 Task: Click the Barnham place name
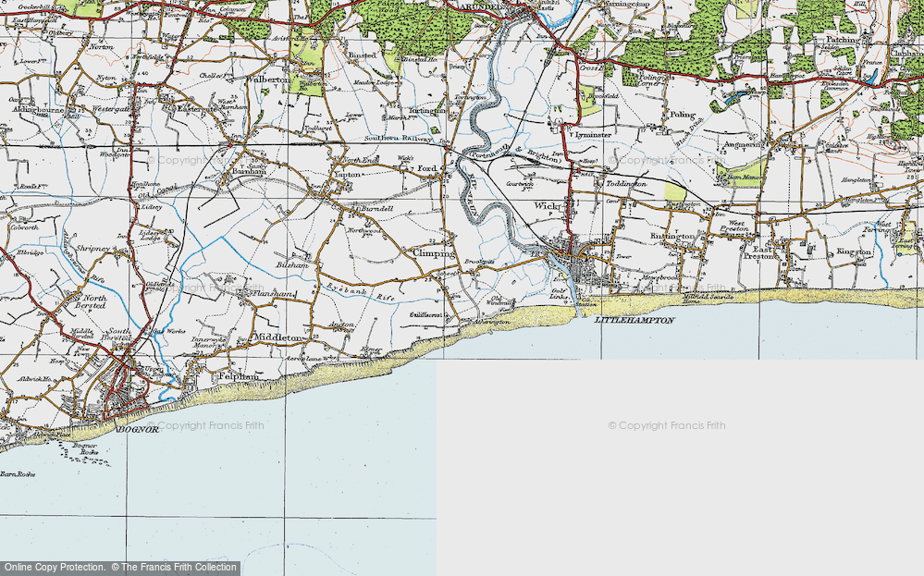tap(248, 172)
